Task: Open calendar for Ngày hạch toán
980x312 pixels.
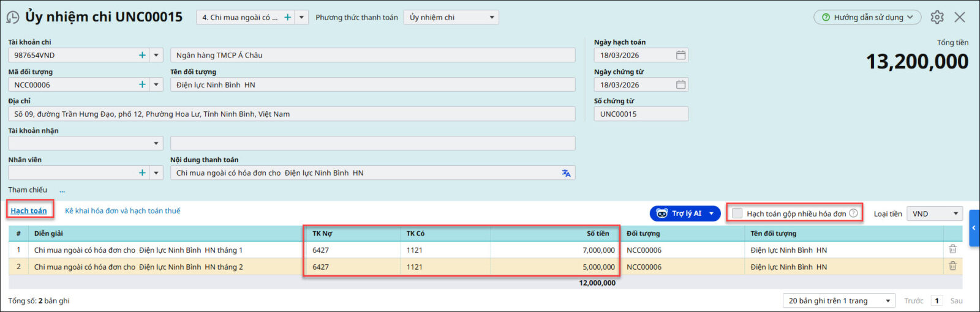Action: [x=680, y=55]
